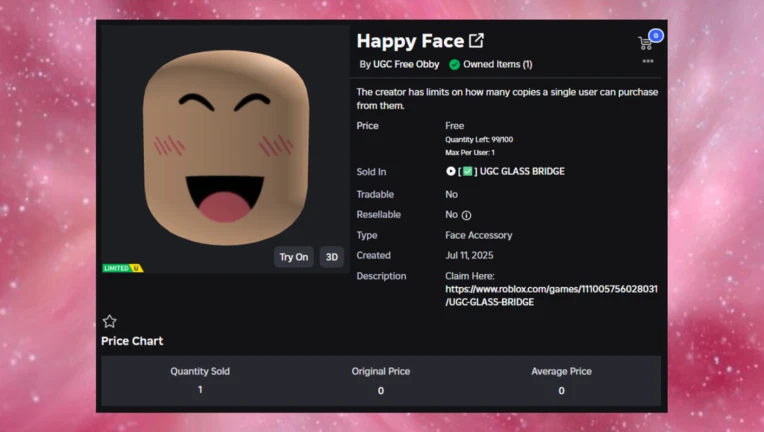Click the Tradable No value
The width and height of the screenshot is (764, 432).
[451, 194]
